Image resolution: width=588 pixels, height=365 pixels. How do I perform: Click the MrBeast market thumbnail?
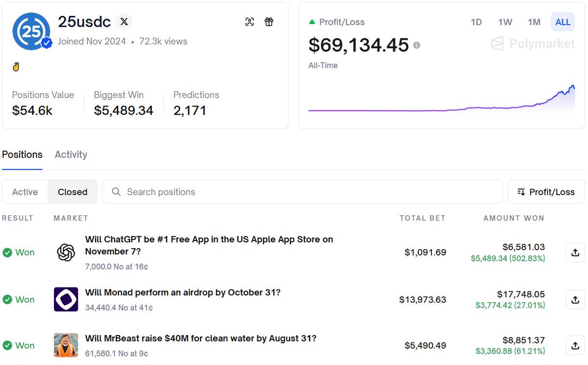[66, 345]
